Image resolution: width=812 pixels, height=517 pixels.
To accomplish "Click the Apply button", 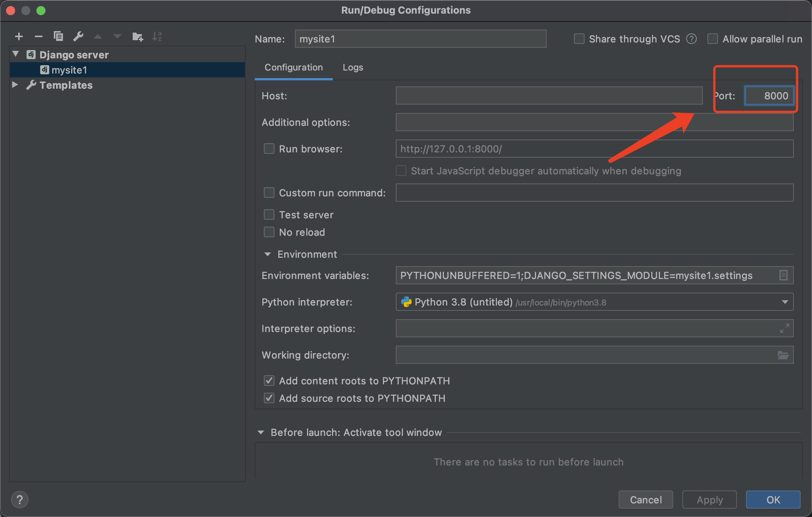I will click(x=710, y=500).
